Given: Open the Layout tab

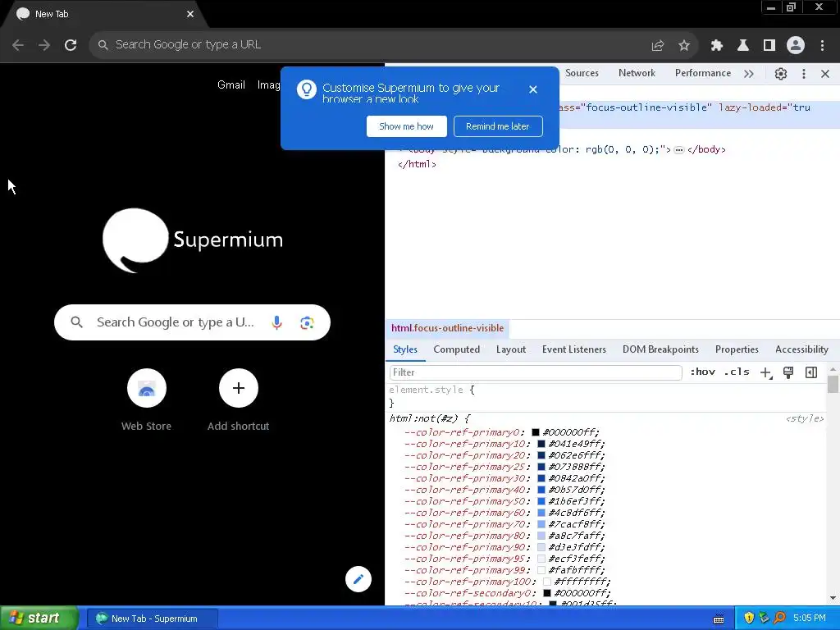Looking at the screenshot, I should pos(510,349).
